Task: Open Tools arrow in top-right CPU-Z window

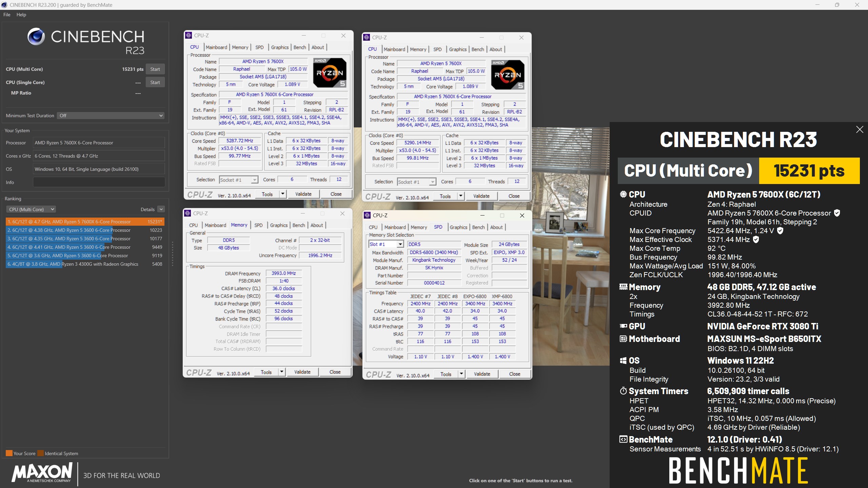Action: click(461, 196)
